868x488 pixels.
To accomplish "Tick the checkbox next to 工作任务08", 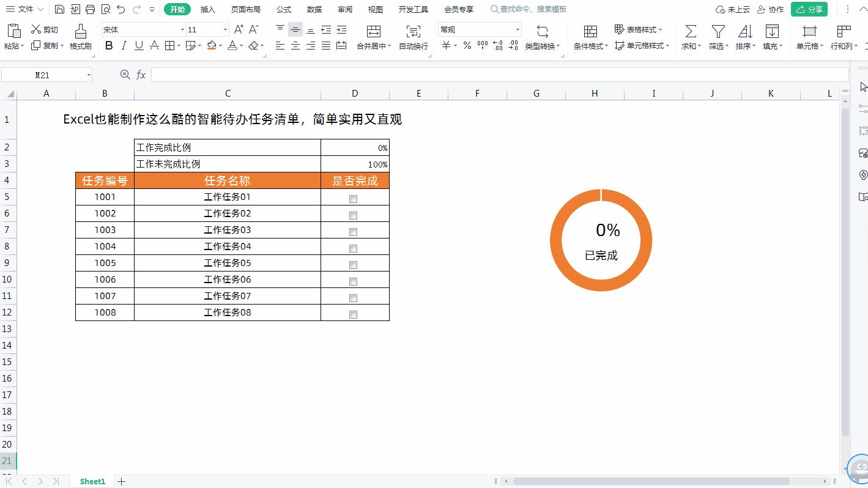I will tap(353, 314).
